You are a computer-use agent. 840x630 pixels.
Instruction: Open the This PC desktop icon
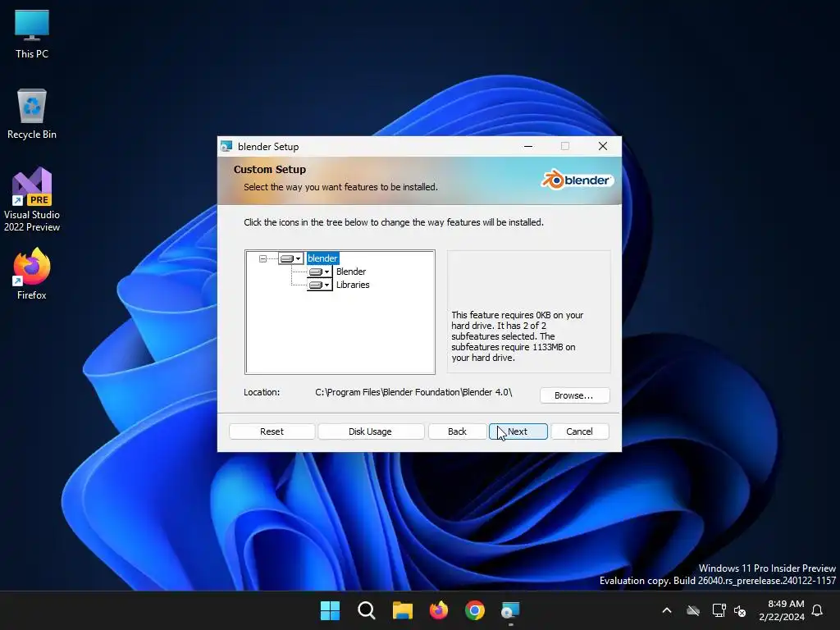32,34
